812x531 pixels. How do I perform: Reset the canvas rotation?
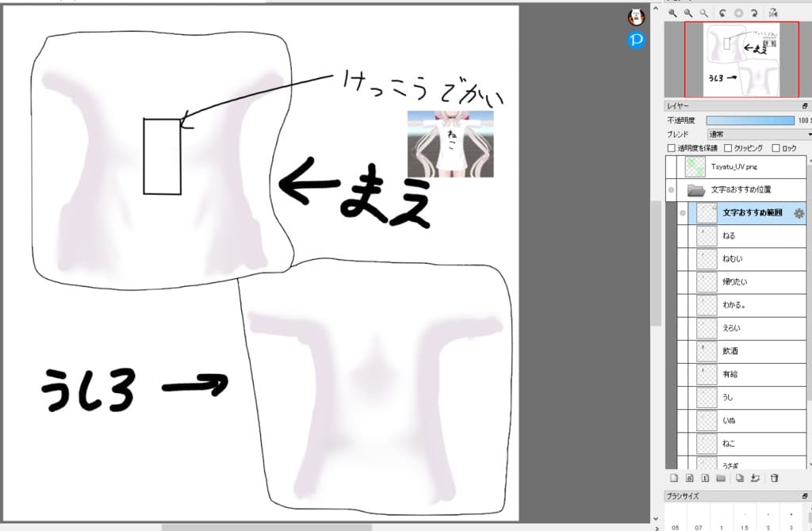pos(739,12)
